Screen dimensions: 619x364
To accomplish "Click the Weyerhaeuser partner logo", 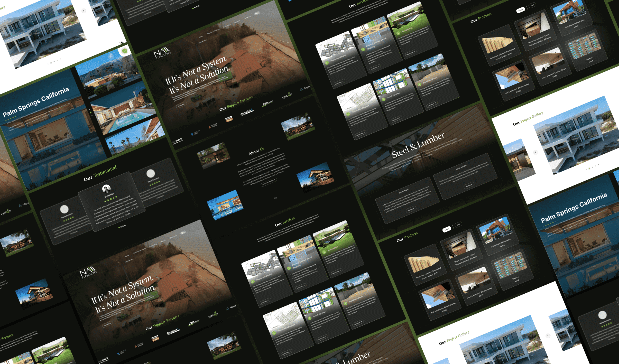I will tap(305, 88).
